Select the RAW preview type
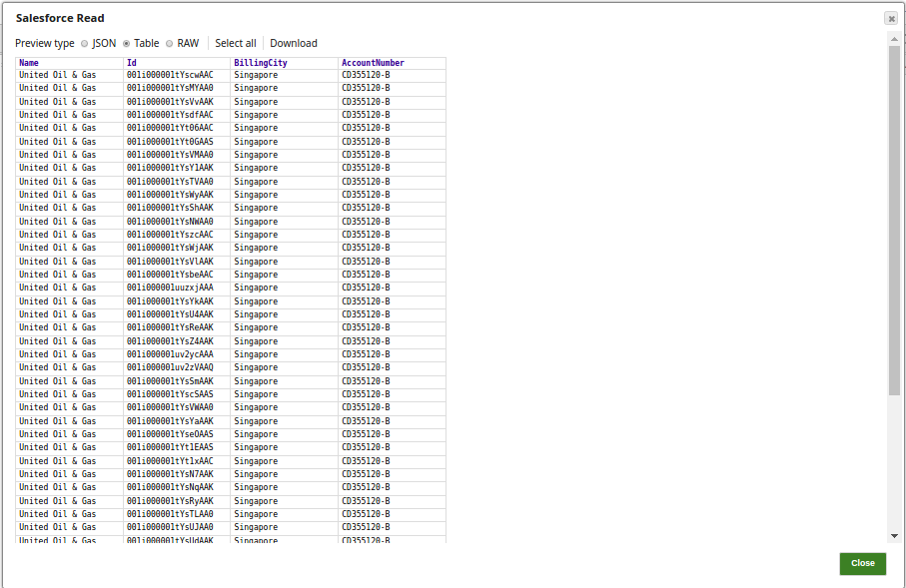Viewport: 906px width, 588px height. (169, 44)
